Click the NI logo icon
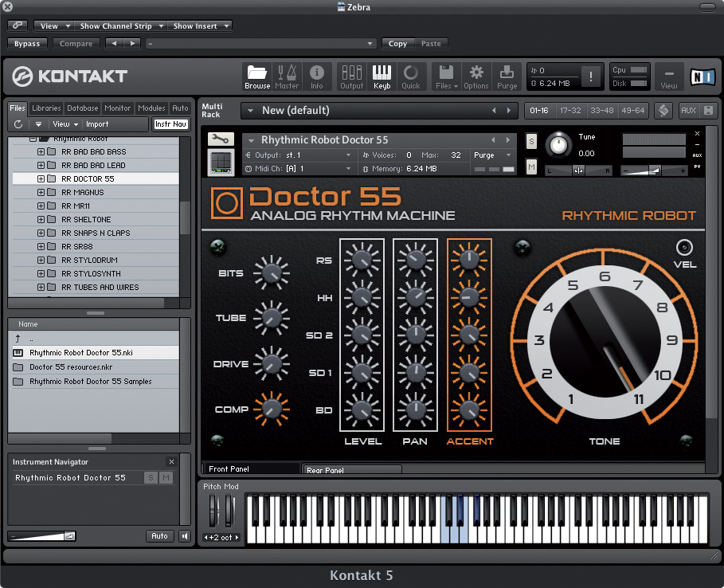This screenshot has height=588, width=724. click(x=702, y=76)
